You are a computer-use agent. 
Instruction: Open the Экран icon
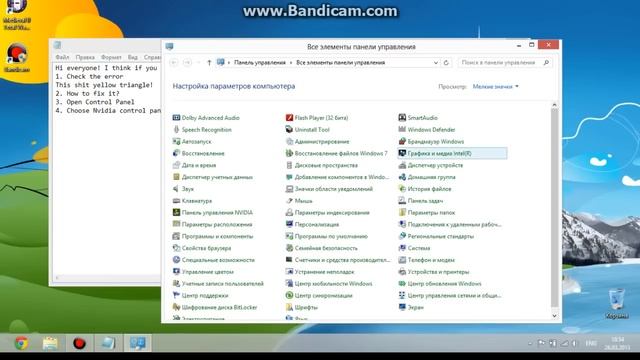click(402, 307)
